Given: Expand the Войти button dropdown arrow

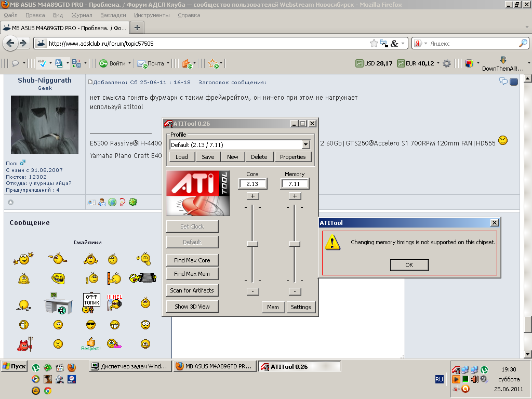Looking at the screenshot, I should coord(129,63).
